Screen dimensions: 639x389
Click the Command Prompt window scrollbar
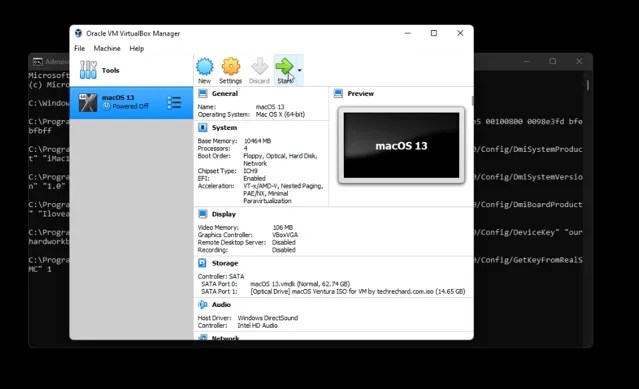[588, 85]
